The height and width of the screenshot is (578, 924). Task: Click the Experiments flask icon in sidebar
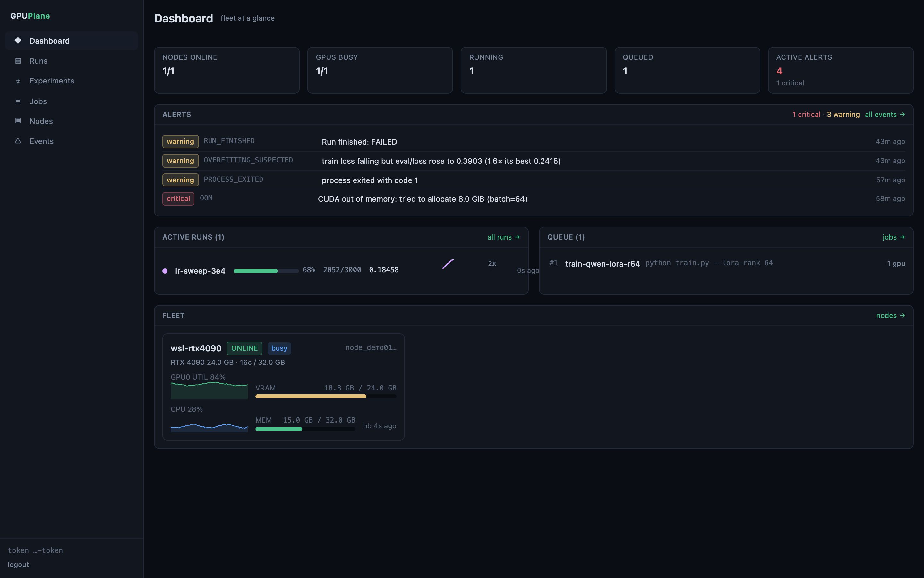(x=18, y=81)
